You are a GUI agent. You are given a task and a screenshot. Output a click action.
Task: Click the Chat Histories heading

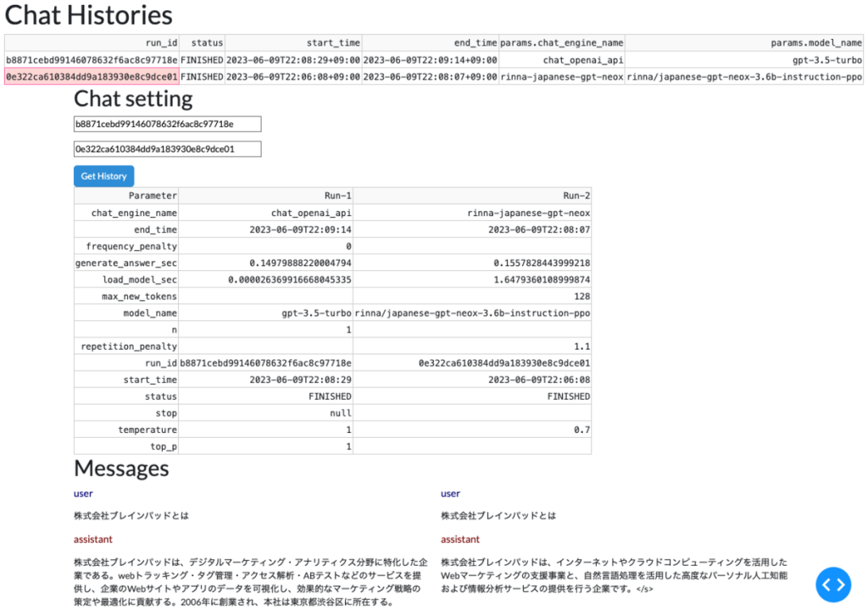pos(88,15)
